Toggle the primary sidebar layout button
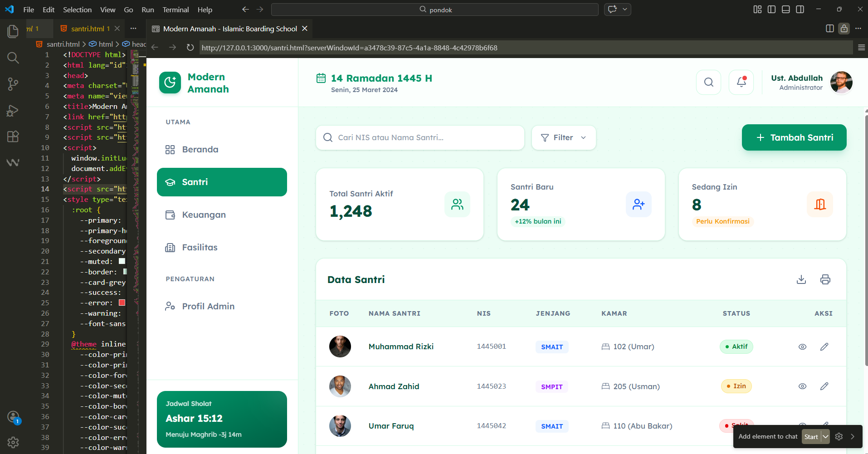 (x=771, y=10)
